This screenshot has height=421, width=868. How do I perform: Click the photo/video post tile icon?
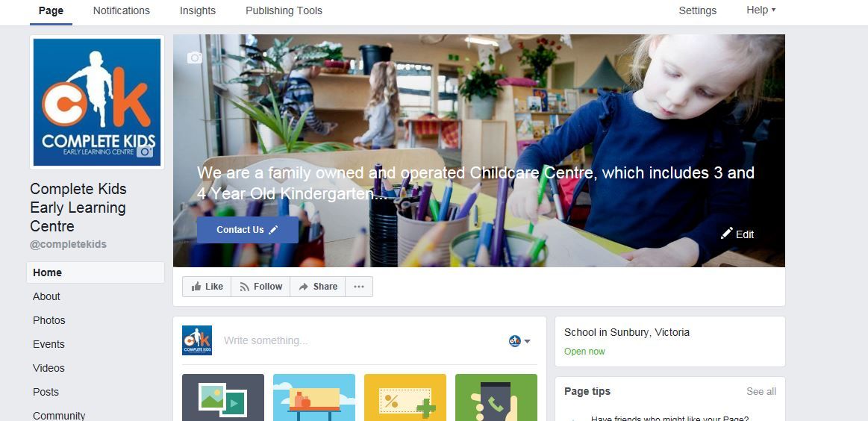(x=223, y=398)
